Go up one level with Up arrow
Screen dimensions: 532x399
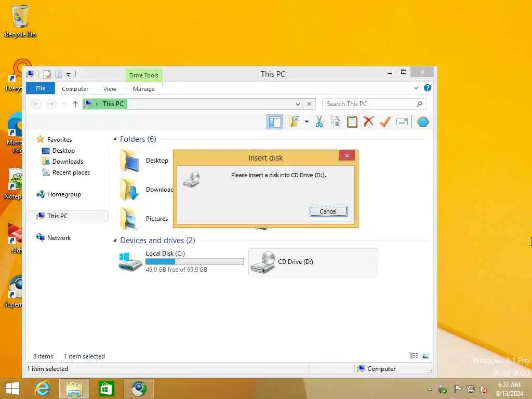pyautogui.click(x=75, y=104)
